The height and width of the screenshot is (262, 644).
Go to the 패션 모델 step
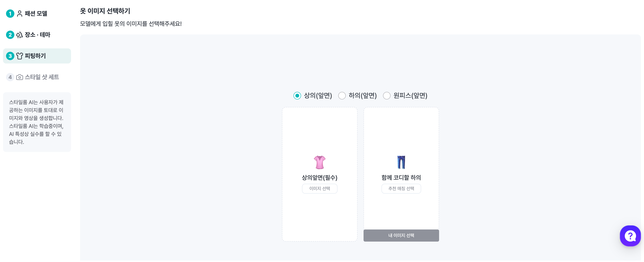point(36,13)
